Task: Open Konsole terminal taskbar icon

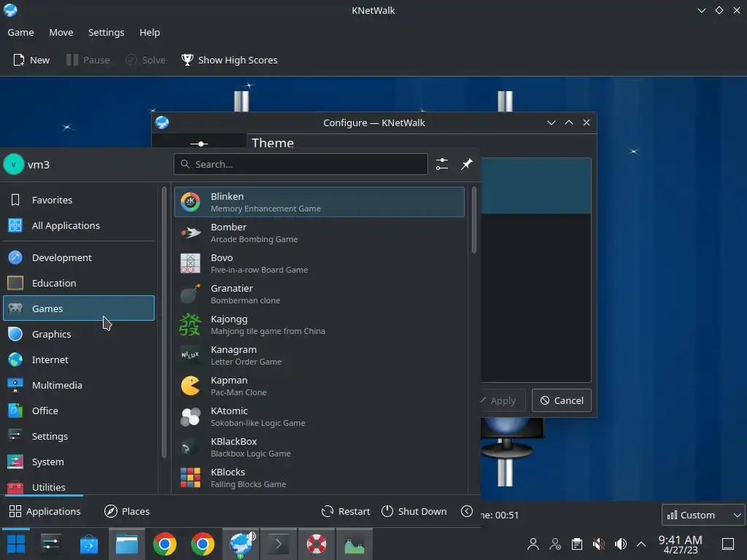Action: click(x=279, y=544)
